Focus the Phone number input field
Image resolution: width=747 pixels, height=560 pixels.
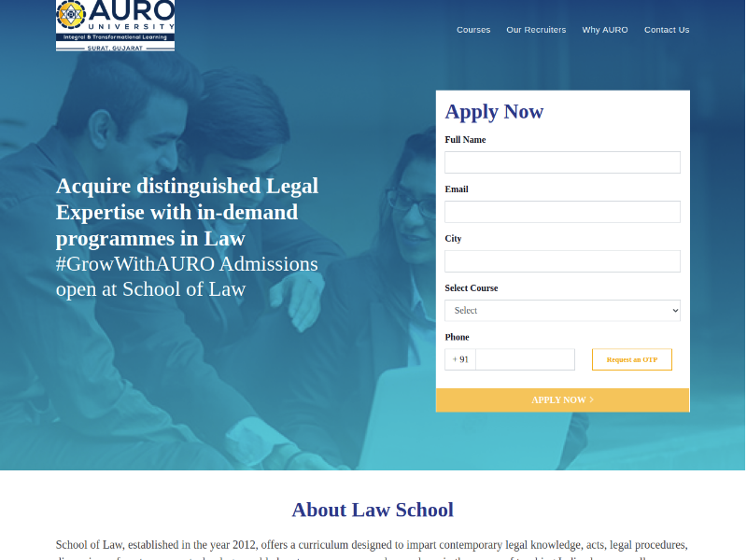(x=525, y=359)
